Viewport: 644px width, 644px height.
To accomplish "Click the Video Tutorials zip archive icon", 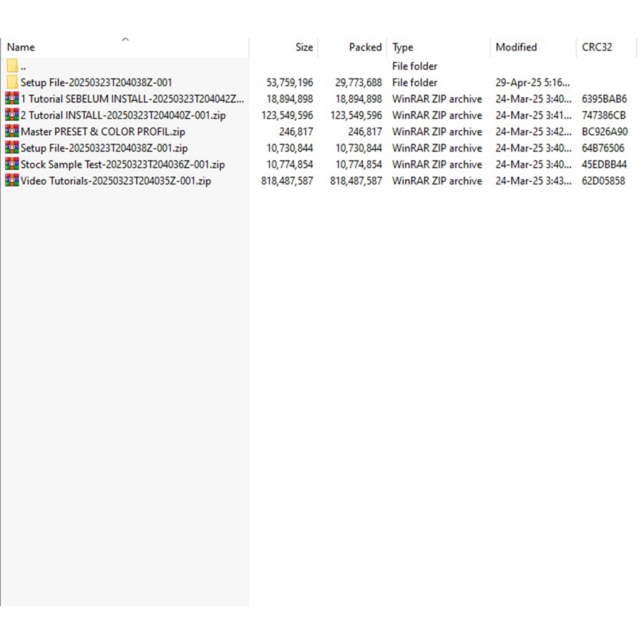I will coord(12,180).
